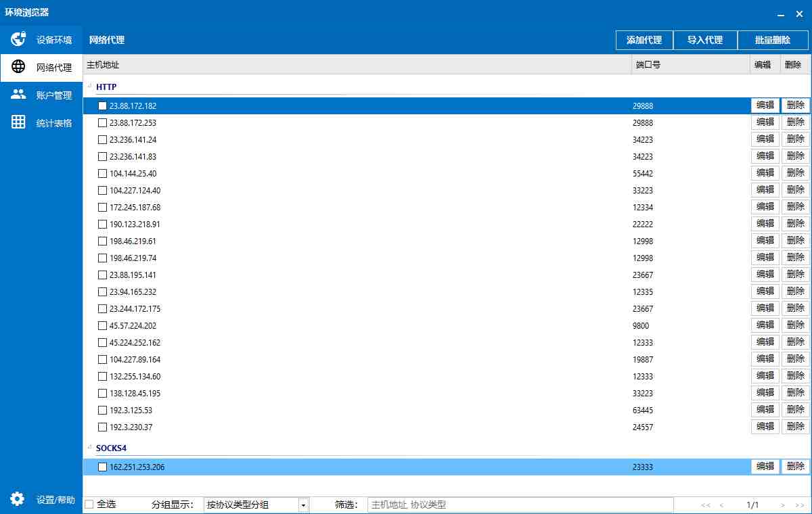
Task: Collapse the HTTP group
Action: [x=89, y=86]
